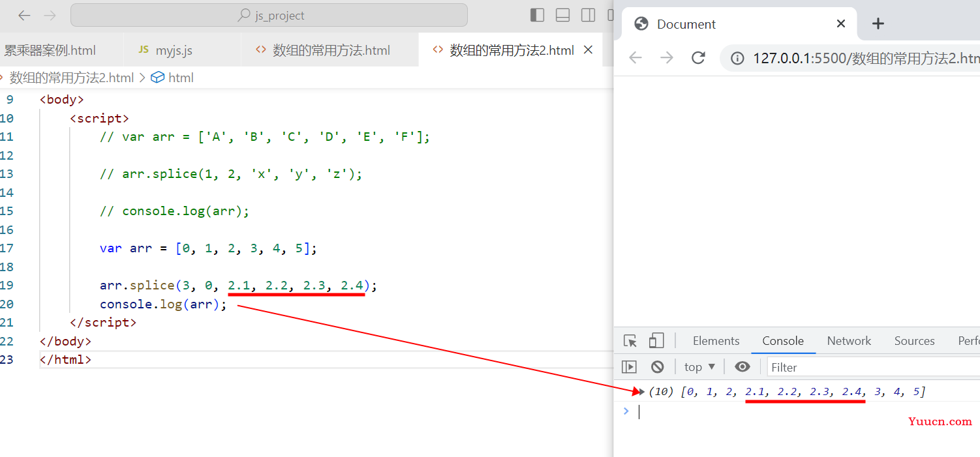Click the closing </script> tag
The width and height of the screenshot is (980, 457).
coord(103,322)
